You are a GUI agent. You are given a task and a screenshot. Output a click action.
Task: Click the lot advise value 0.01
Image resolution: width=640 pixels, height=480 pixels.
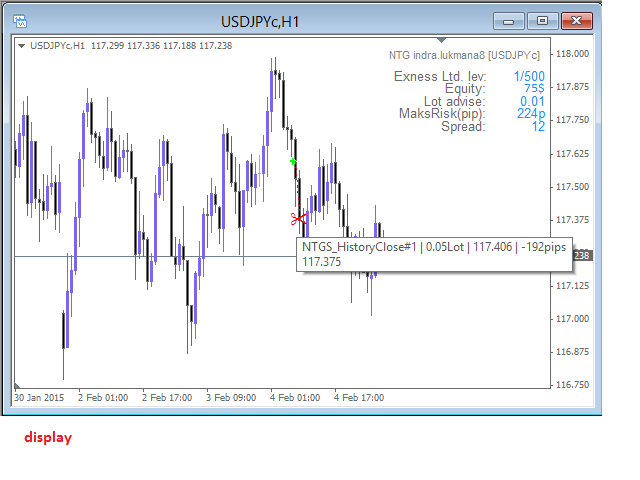coord(532,101)
